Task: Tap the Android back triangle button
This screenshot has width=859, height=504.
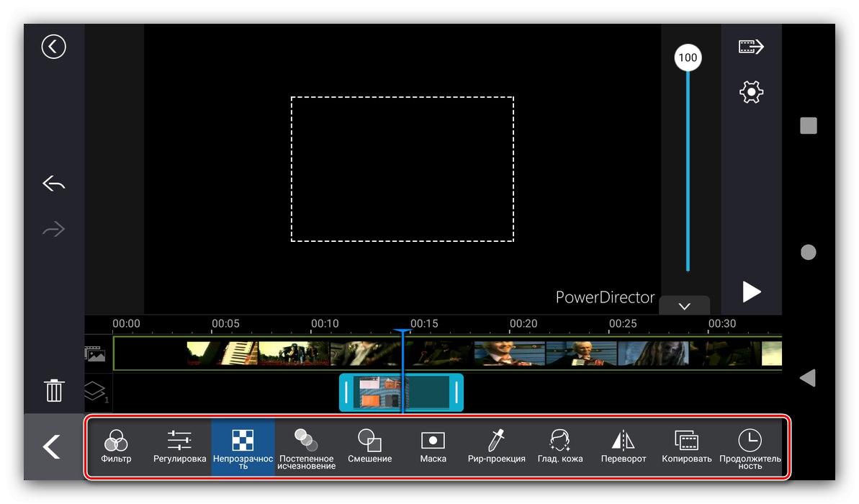Action: pos(807,378)
